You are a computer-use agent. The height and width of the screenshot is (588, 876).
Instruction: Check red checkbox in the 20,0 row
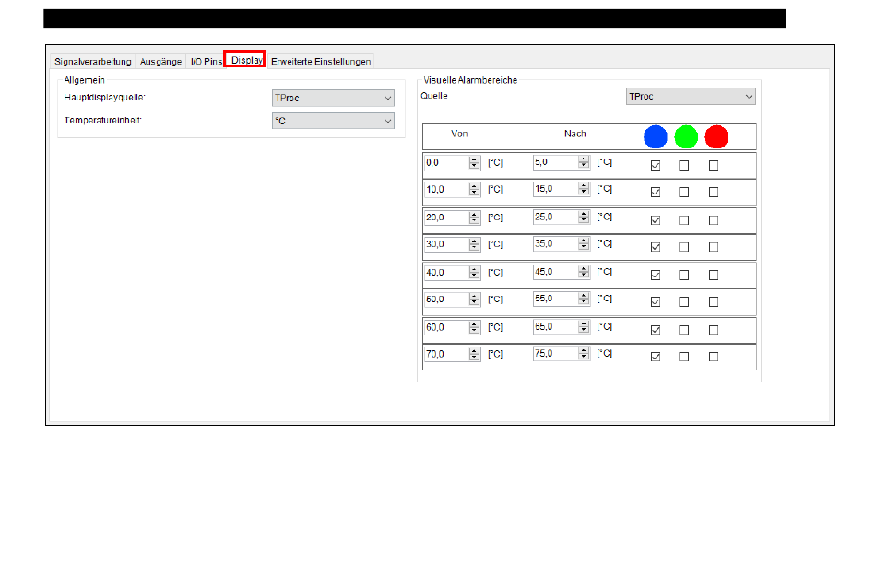pos(714,220)
